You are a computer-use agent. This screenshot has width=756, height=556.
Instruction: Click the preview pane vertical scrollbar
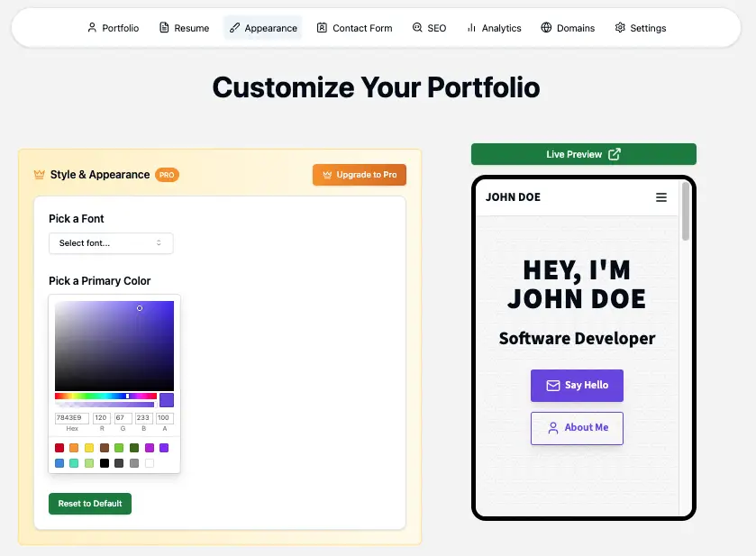(685, 213)
